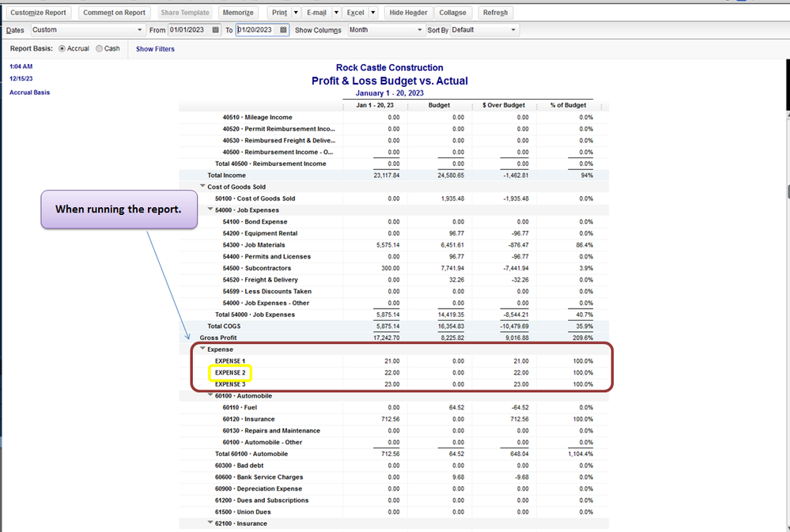Open the Excel export dropdown arrow
This screenshot has height=532, width=790.
point(372,13)
